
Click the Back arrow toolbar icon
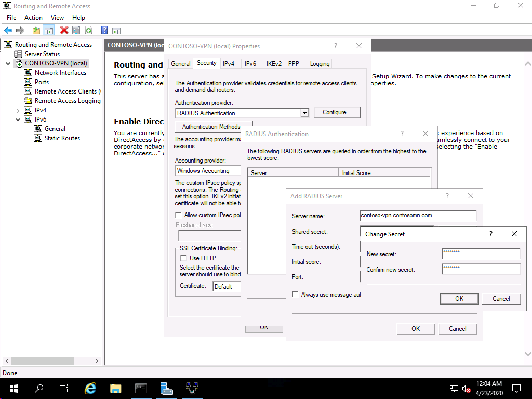coord(8,31)
